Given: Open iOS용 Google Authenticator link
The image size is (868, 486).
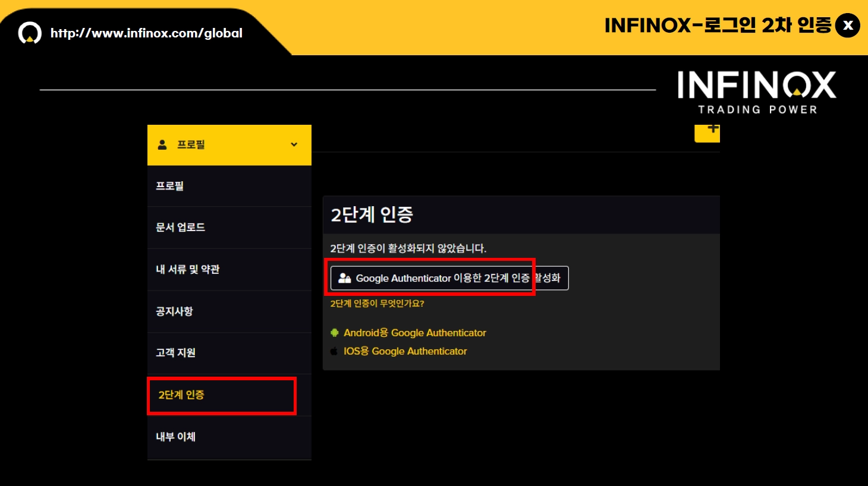Looking at the screenshot, I should pos(405,351).
